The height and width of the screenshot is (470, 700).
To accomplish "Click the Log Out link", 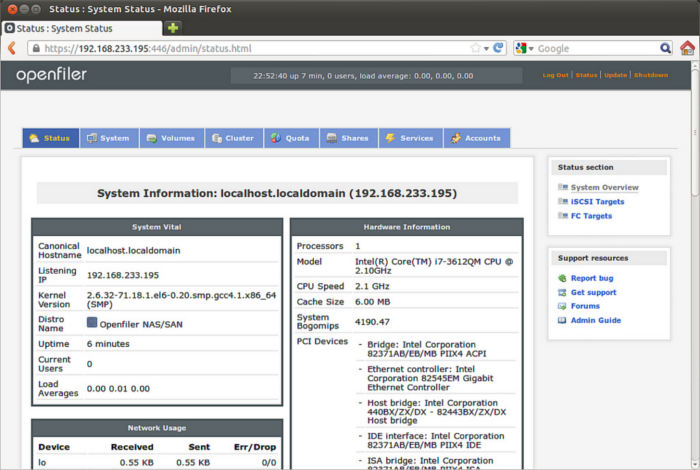I will coord(555,75).
